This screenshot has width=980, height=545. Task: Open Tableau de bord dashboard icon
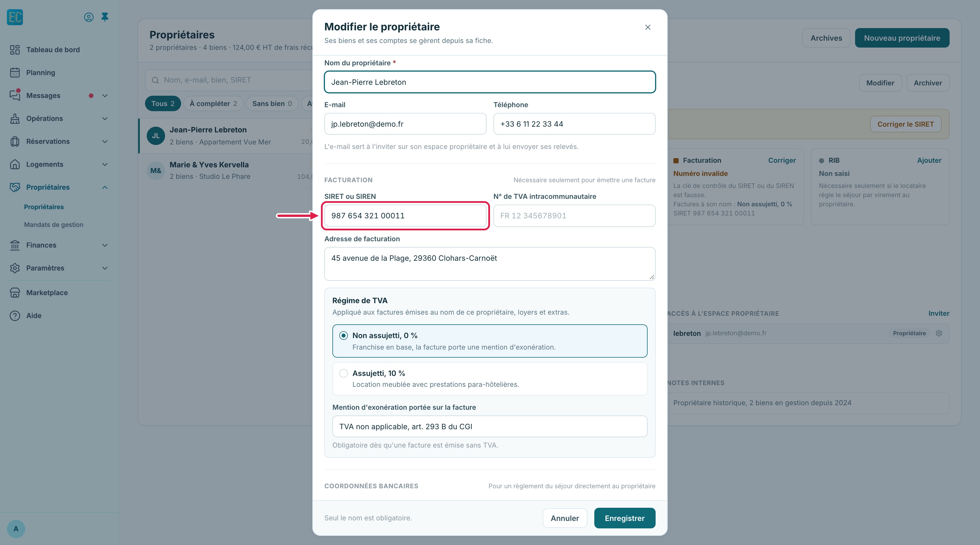[15, 50]
